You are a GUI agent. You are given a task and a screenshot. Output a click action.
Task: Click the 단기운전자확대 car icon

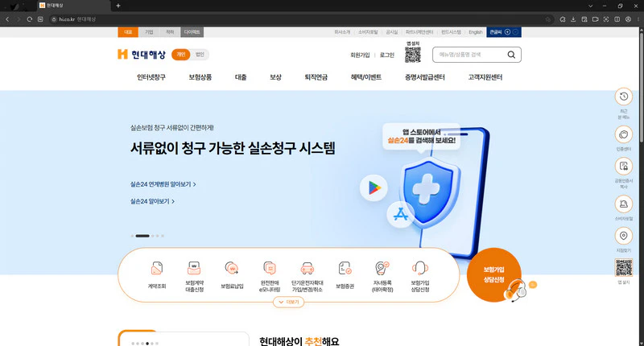pyautogui.click(x=308, y=269)
